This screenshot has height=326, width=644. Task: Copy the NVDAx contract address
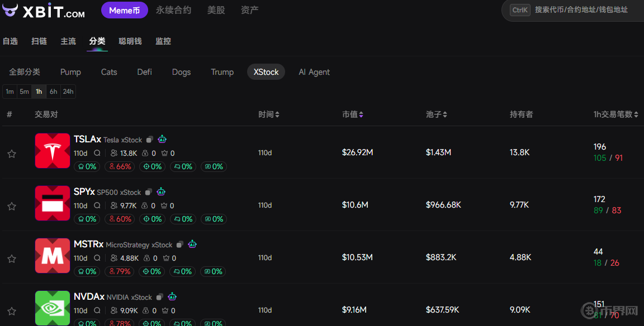click(x=159, y=297)
